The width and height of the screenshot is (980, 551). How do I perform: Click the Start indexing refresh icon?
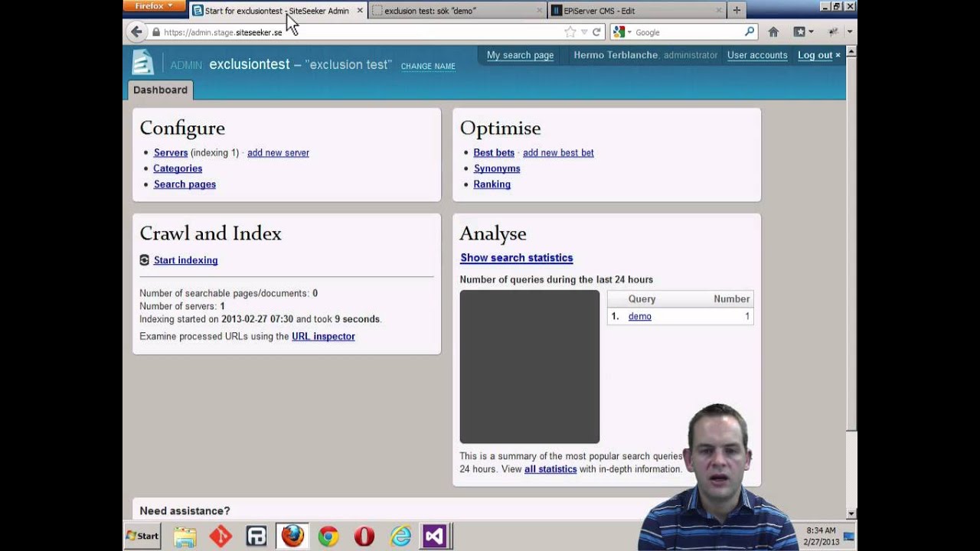pyautogui.click(x=145, y=260)
